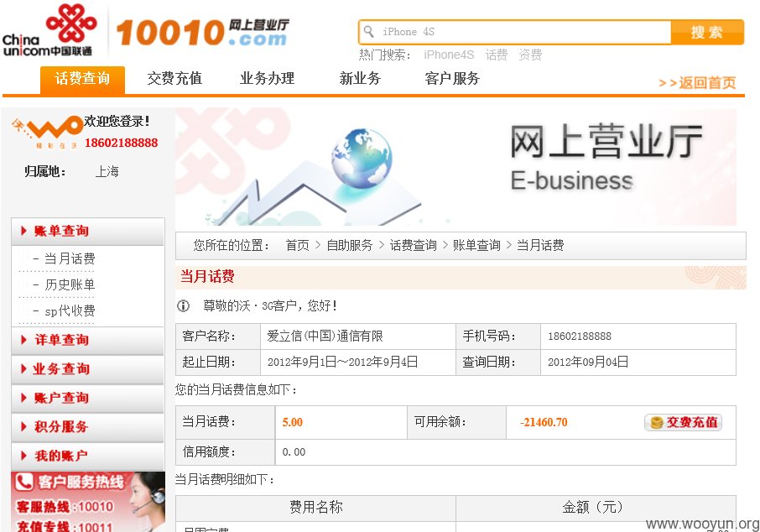
Task: Click the 返回首页 link
Action: pyautogui.click(x=697, y=83)
